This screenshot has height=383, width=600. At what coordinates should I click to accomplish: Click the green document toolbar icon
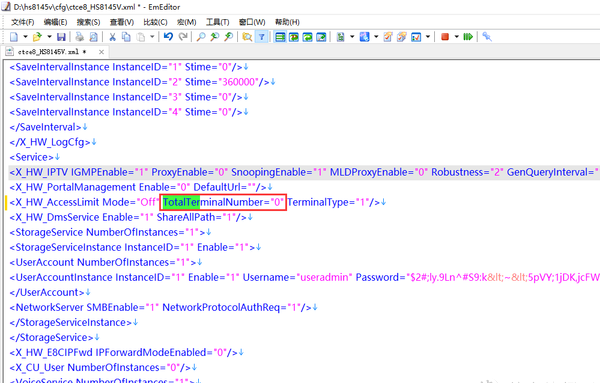(x=340, y=37)
